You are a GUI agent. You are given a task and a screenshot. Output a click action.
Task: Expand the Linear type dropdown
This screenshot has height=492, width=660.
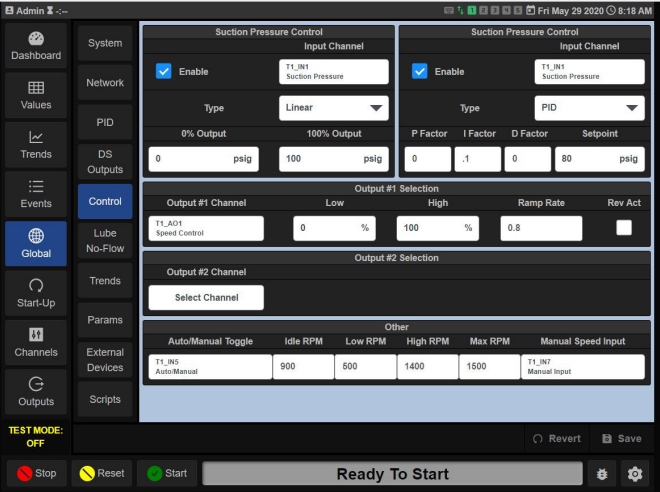pyautogui.click(x=333, y=108)
